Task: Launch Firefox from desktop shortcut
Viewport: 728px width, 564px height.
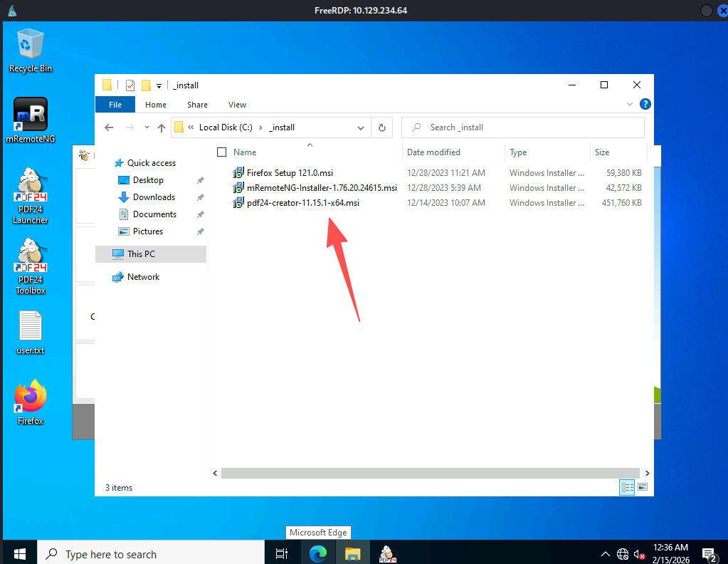Action: click(31, 402)
